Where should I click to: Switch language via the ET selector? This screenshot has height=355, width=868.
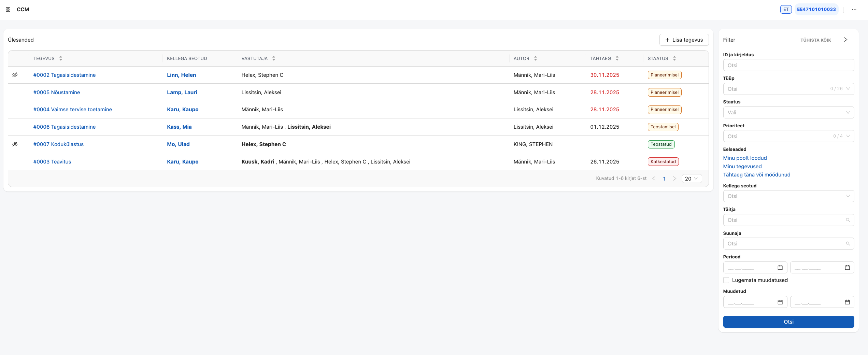point(786,9)
